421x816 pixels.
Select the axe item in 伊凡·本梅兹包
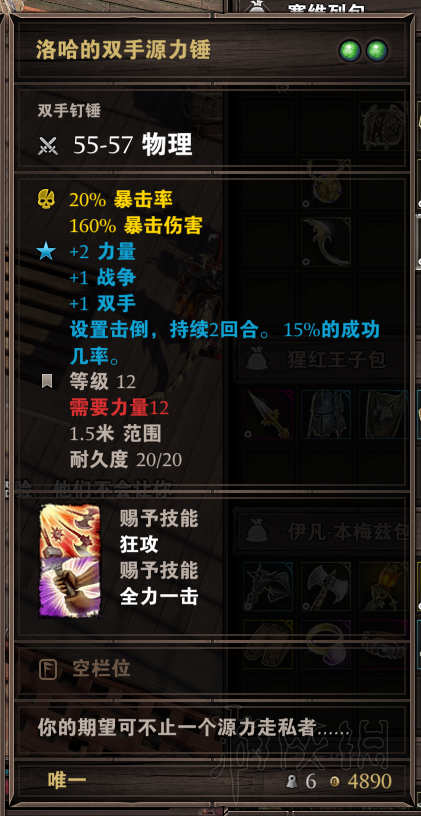tap(326, 586)
